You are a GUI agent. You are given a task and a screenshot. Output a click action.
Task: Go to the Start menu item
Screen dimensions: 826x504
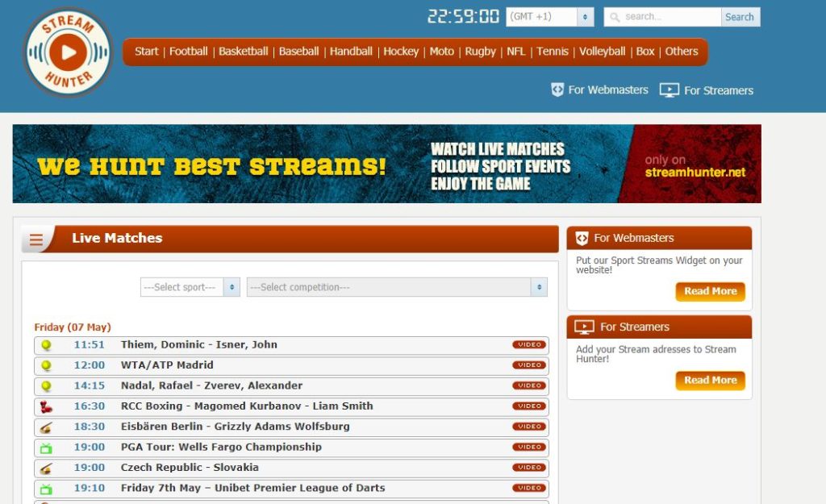pyautogui.click(x=147, y=51)
